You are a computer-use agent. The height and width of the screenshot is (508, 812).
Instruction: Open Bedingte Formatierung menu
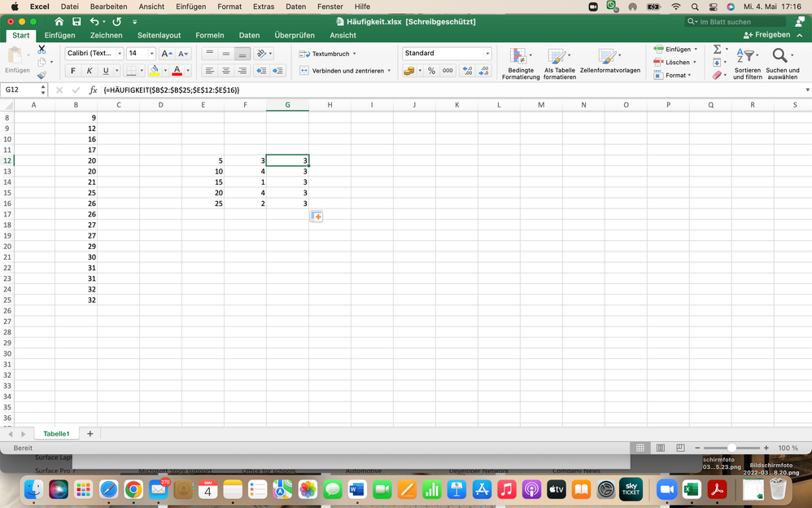click(521, 63)
